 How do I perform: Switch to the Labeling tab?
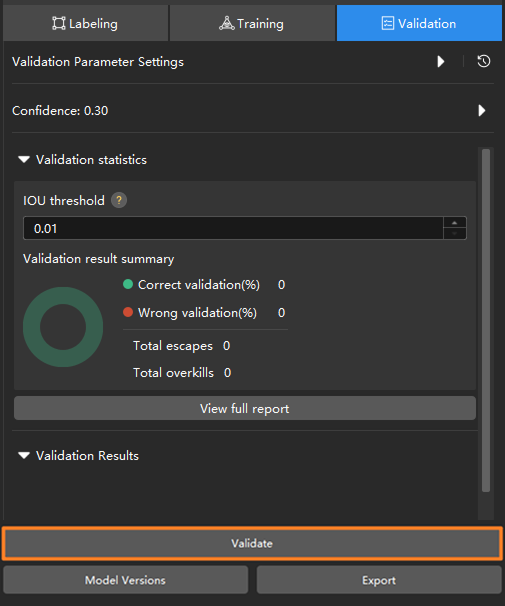coord(85,23)
